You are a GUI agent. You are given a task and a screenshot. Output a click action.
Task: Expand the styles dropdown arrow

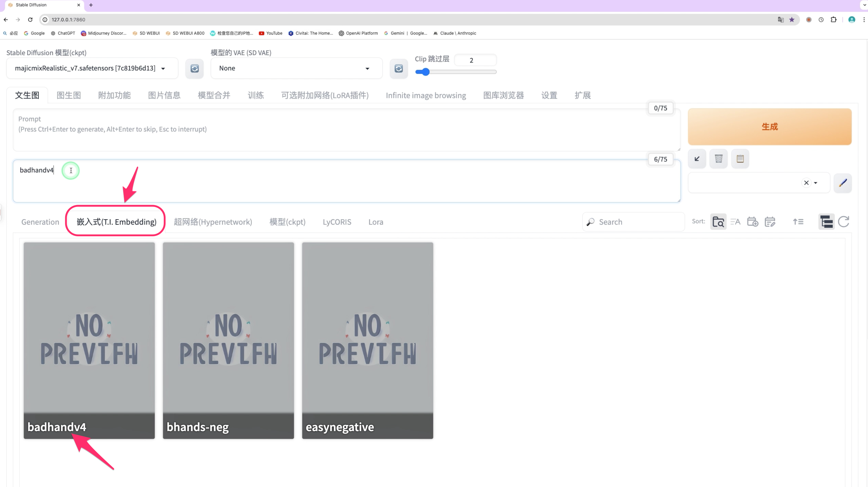coord(816,183)
